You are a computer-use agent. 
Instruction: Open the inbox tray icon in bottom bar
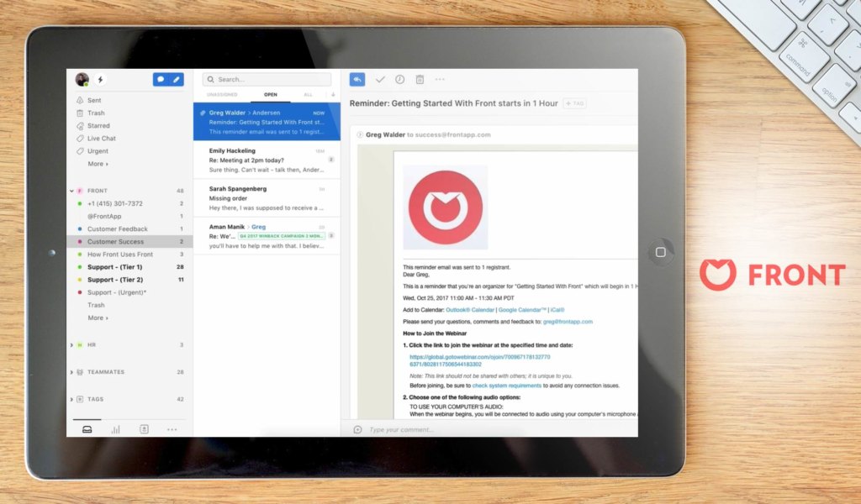click(x=87, y=429)
